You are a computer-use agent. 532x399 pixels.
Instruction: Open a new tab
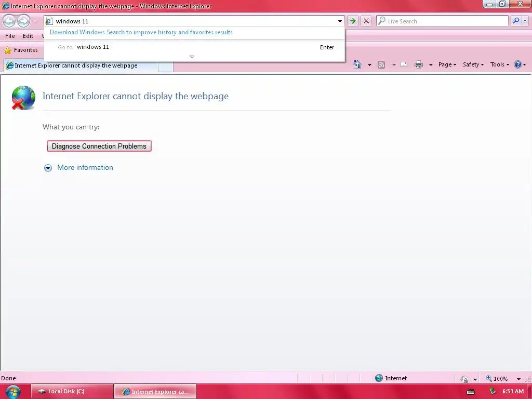(166, 67)
